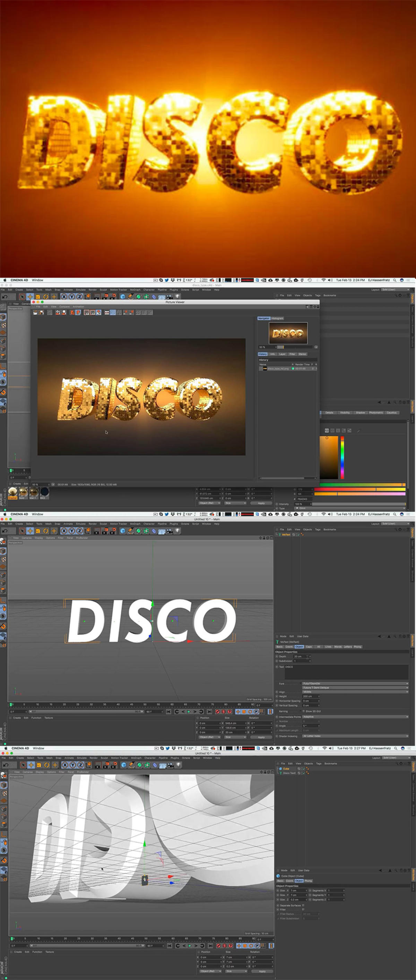Switch to the Caps tab in MoText attributes

(309, 646)
